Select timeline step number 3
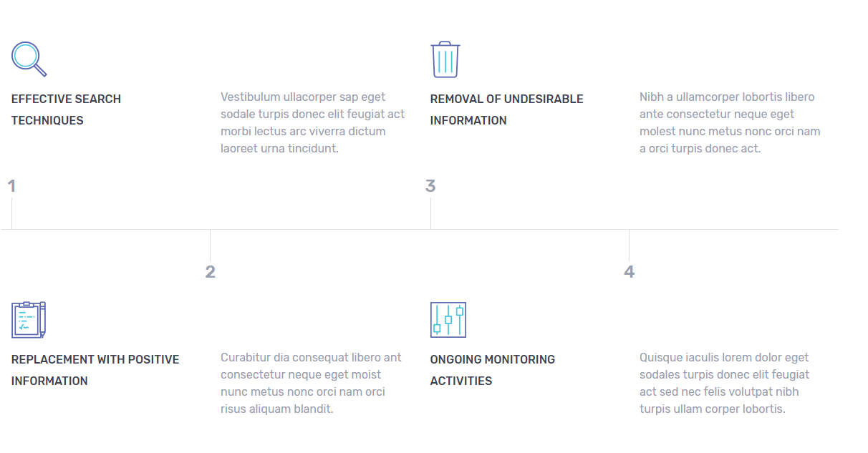The height and width of the screenshot is (453, 868). (430, 186)
